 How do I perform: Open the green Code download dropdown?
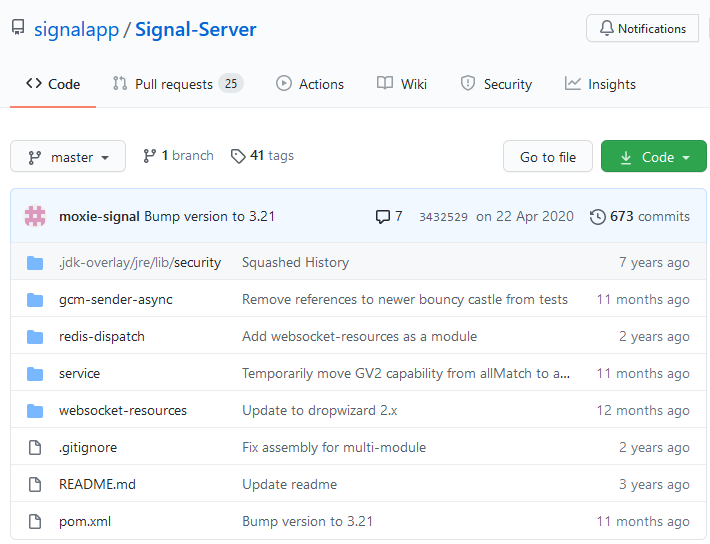click(x=654, y=156)
